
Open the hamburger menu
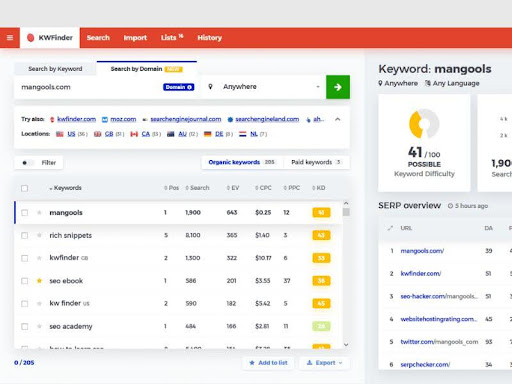click(10, 38)
